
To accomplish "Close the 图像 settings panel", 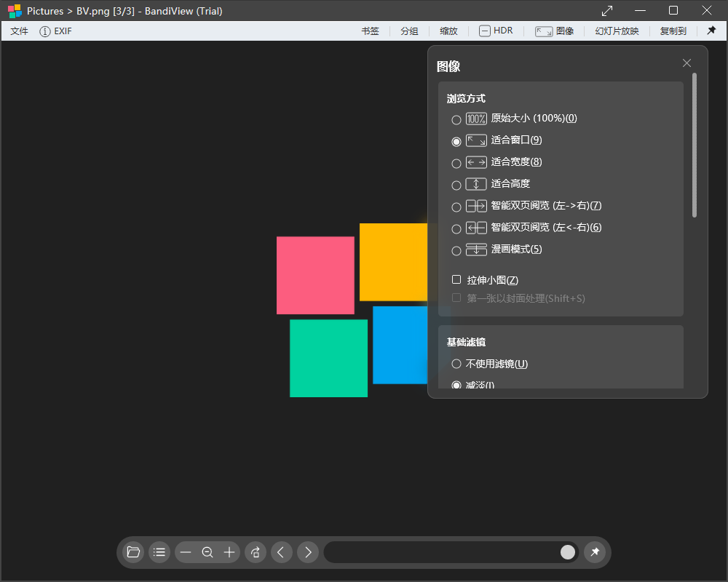I will click(x=687, y=63).
